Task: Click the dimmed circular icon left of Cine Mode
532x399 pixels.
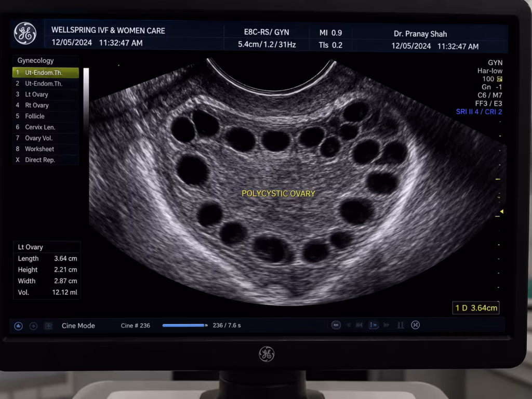Action: click(33, 326)
